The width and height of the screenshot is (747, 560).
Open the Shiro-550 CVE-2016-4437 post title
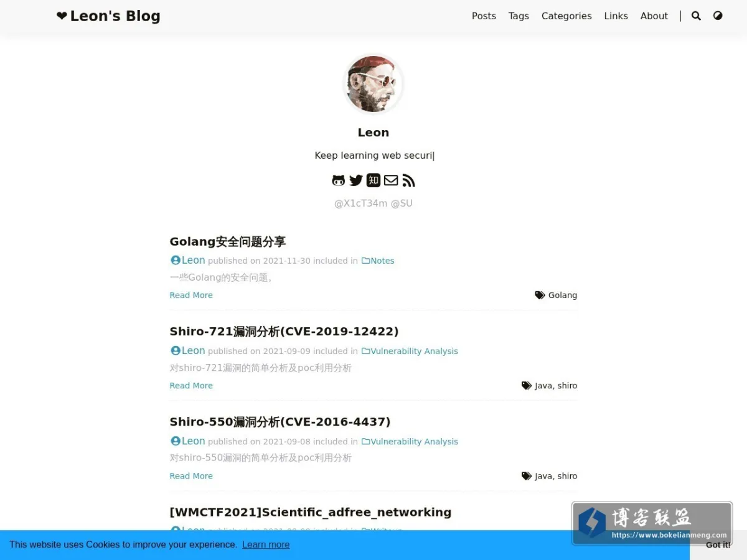[x=280, y=422]
